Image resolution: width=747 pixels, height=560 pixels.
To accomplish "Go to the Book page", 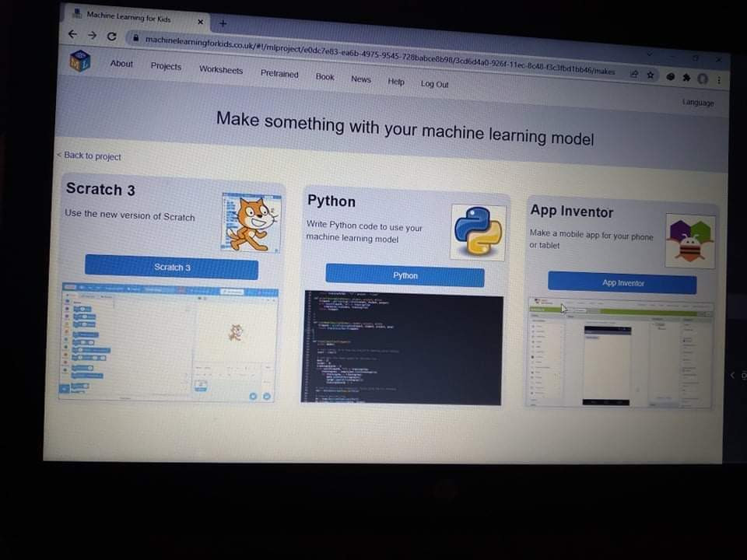I will pos(325,77).
